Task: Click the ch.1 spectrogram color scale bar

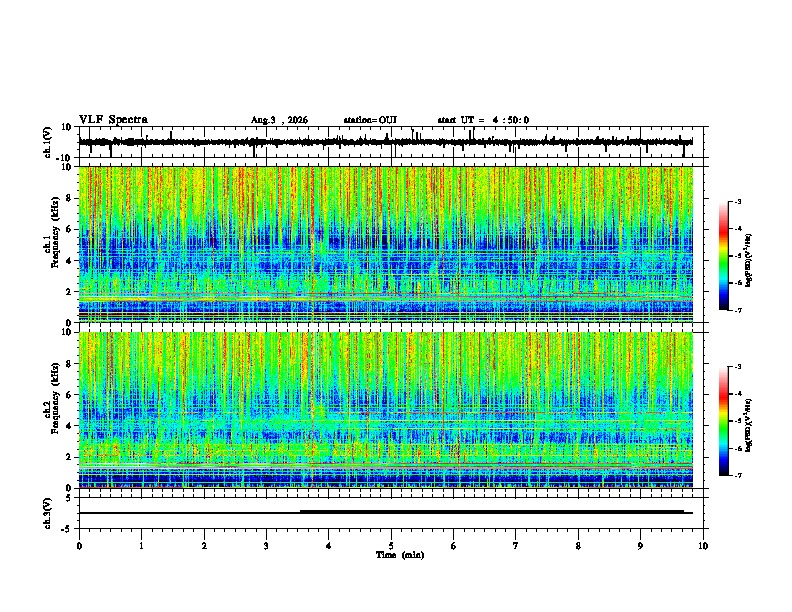Action: click(724, 256)
